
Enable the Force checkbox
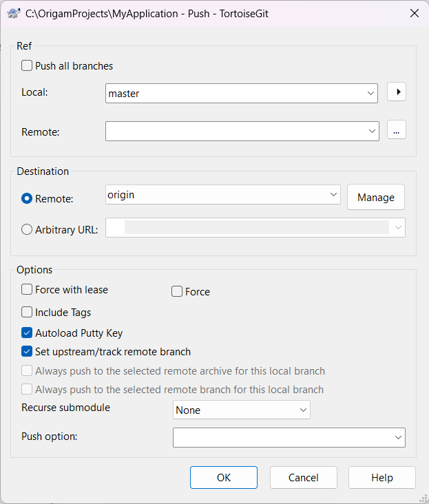pyautogui.click(x=177, y=292)
